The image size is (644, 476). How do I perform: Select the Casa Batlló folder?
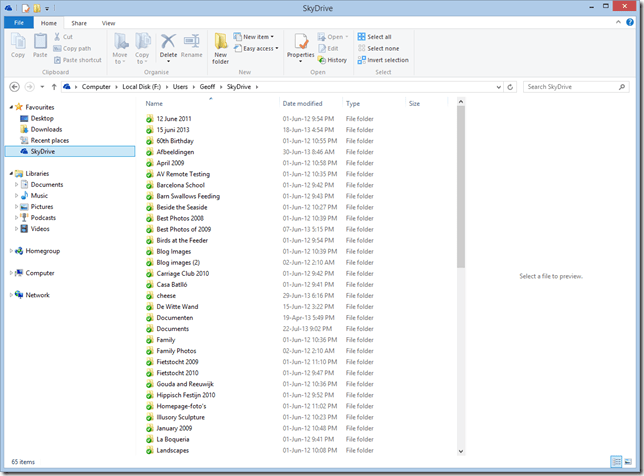click(x=172, y=284)
